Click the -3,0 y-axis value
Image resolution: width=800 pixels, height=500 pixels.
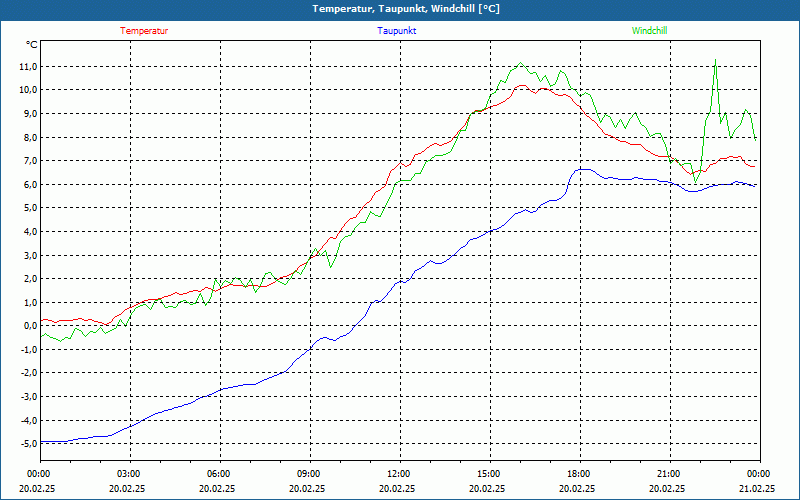29,396
